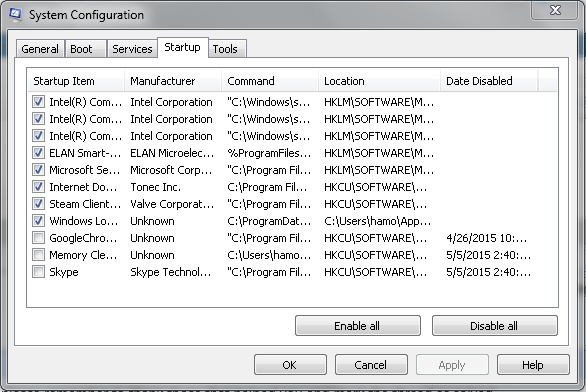
Task: Click the Disable all button
Action: [x=494, y=326]
